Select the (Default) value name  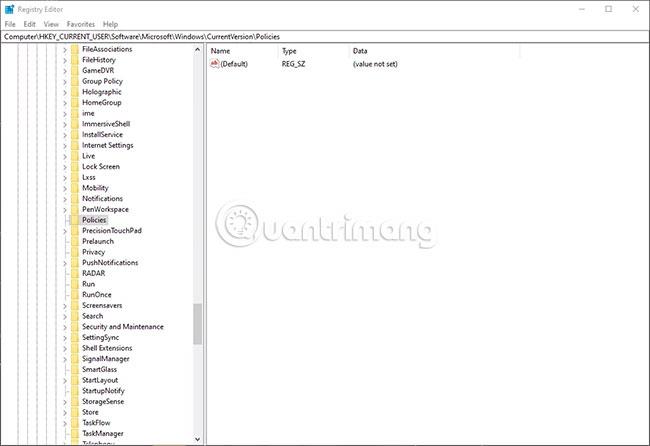234,64
